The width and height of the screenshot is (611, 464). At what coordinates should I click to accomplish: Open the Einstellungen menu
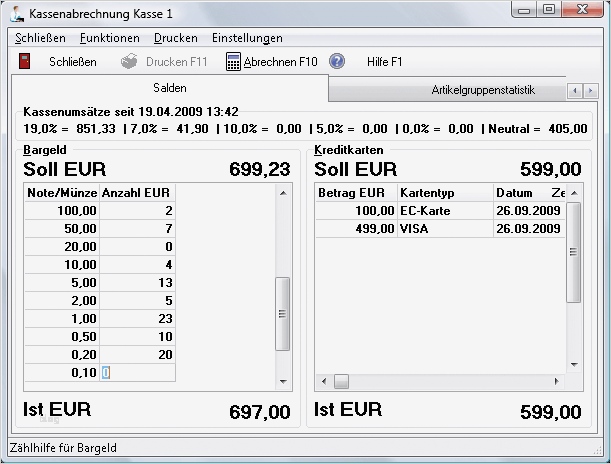pyautogui.click(x=247, y=38)
